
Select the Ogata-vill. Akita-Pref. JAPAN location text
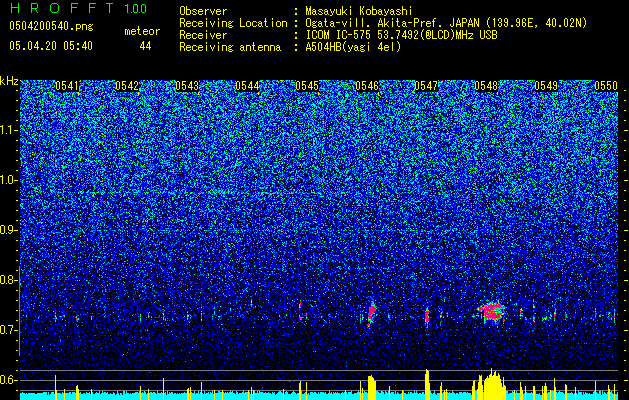[x=446, y=23]
